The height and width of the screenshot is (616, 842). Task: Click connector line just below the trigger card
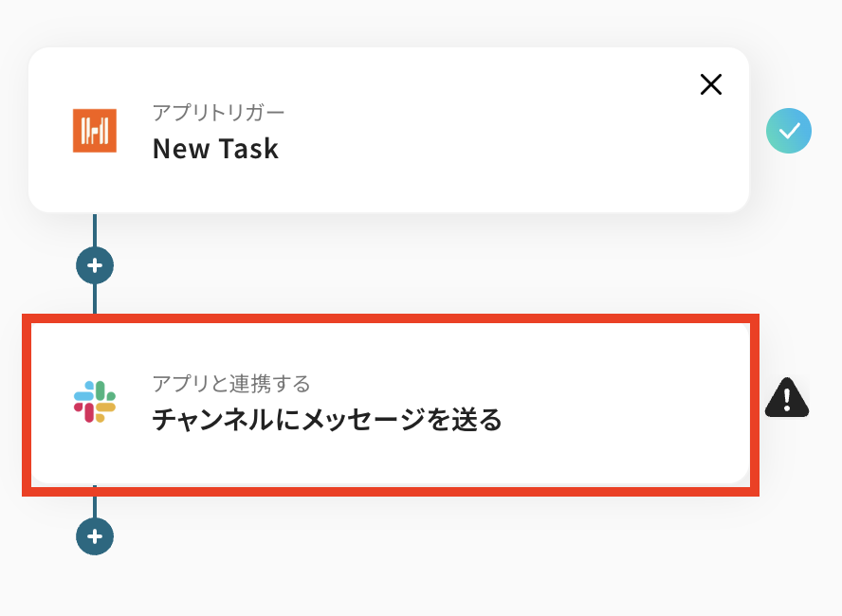(95, 230)
